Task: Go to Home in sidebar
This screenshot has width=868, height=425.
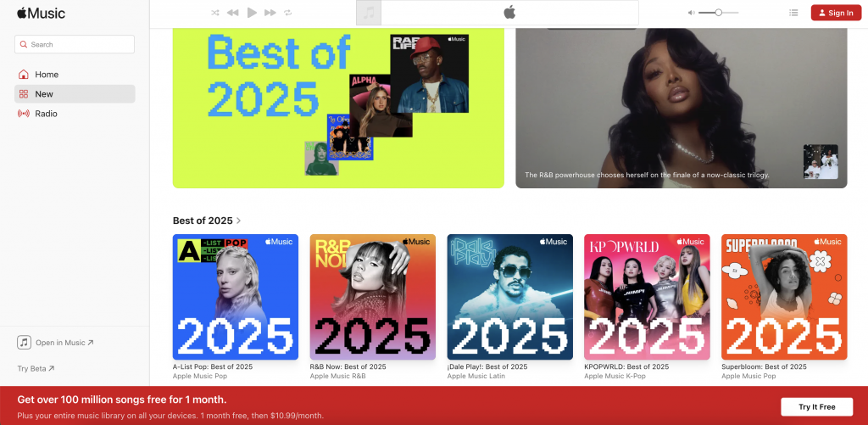Action: [47, 75]
